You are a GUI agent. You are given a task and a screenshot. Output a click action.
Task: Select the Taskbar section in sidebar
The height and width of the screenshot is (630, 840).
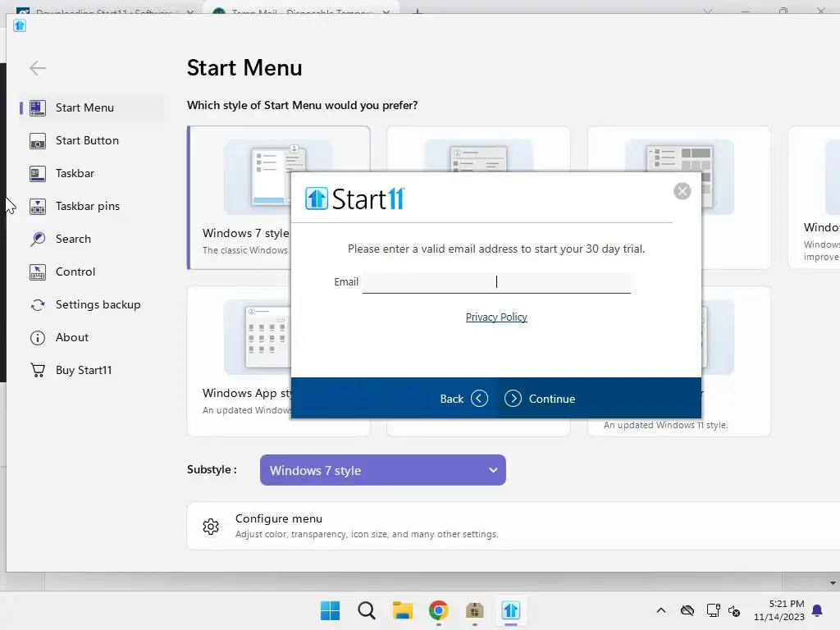pos(75,173)
